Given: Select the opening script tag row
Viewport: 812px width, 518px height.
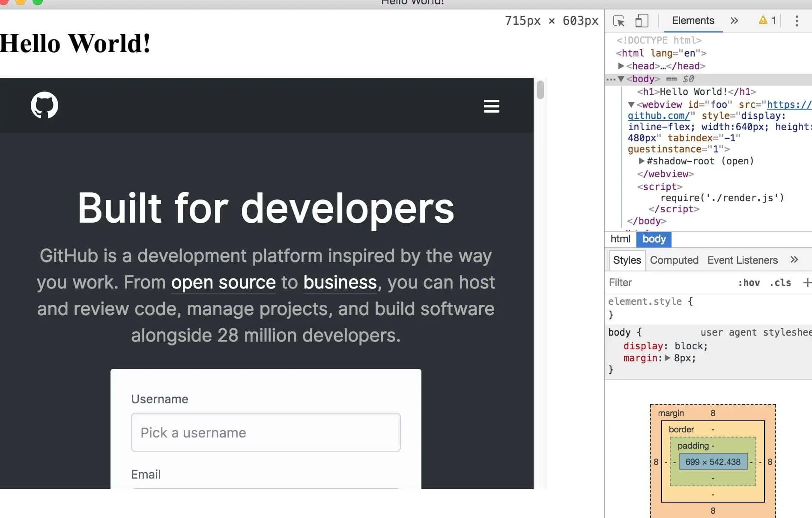Looking at the screenshot, I should point(660,187).
